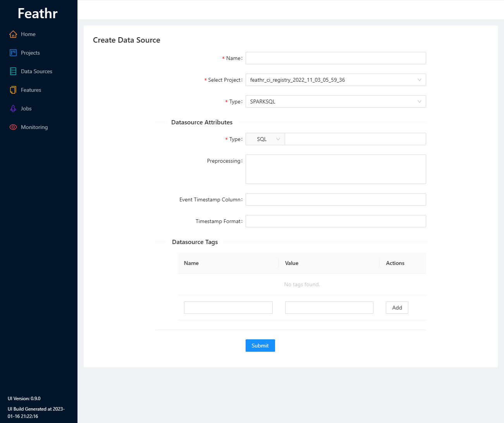Focus the data source Name field
The image size is (504, 423).
click(336, 58)
